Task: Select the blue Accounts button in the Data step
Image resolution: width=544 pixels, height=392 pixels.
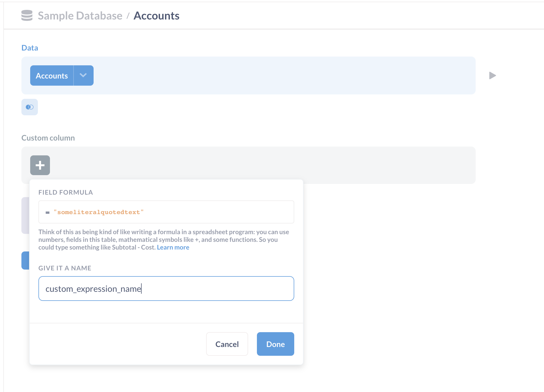Action: pyautogui.click(x=52, y=75)
